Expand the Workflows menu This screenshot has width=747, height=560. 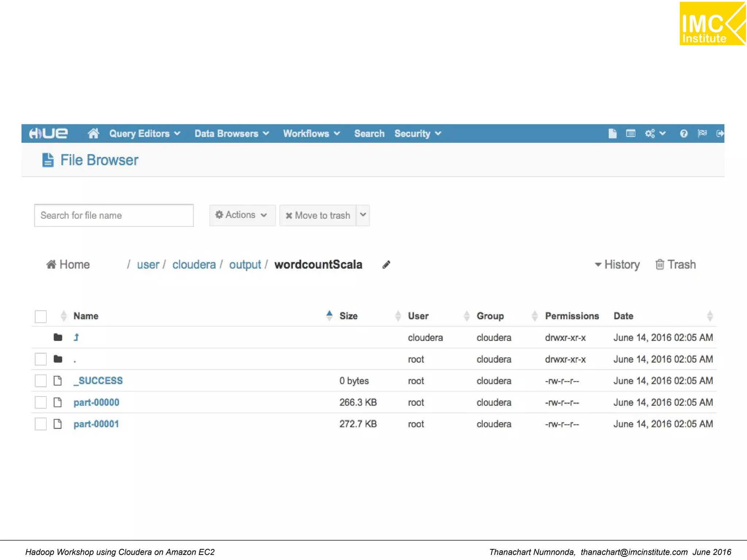(312, 134)
